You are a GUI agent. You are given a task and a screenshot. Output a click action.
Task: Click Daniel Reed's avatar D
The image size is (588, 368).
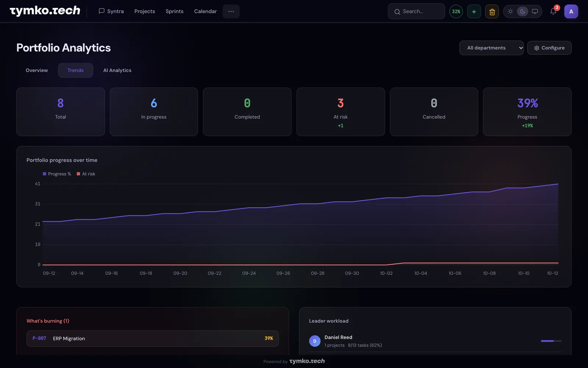coord(315,341)
